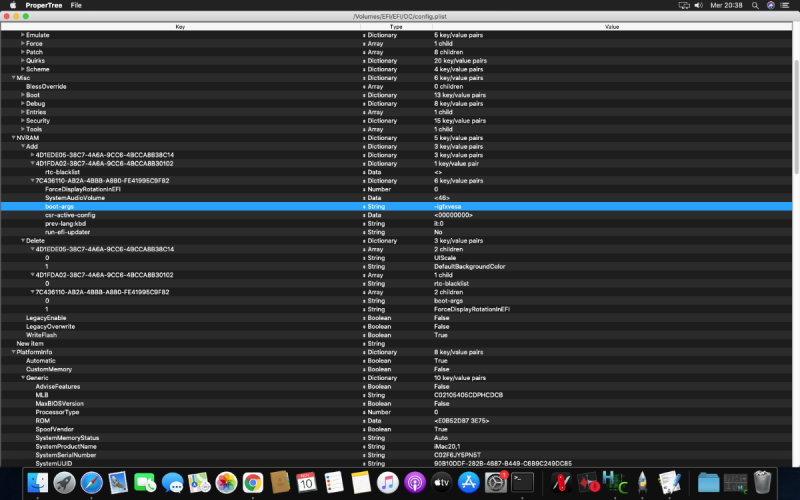Open Finder from the dock
Screen dimensions: 800x500
(x=39, y=484)
